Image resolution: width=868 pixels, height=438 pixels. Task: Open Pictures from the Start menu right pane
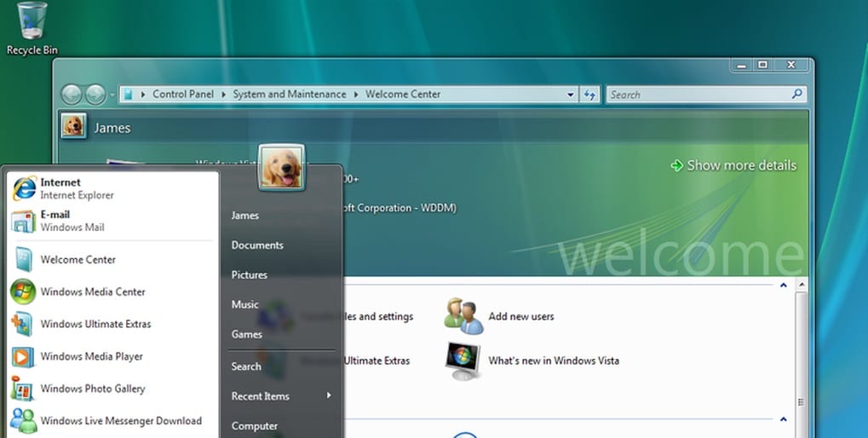(x=249, y=274)
